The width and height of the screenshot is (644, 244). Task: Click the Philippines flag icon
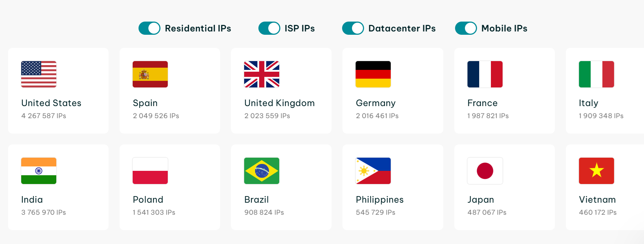373,170
